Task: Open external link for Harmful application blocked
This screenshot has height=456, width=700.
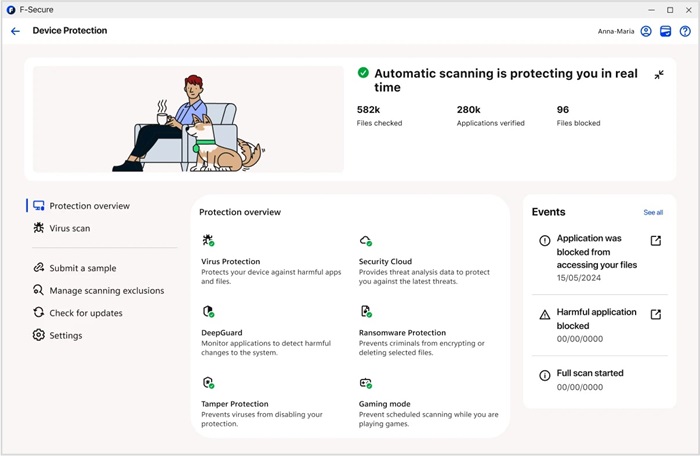Action: [655, 314]
